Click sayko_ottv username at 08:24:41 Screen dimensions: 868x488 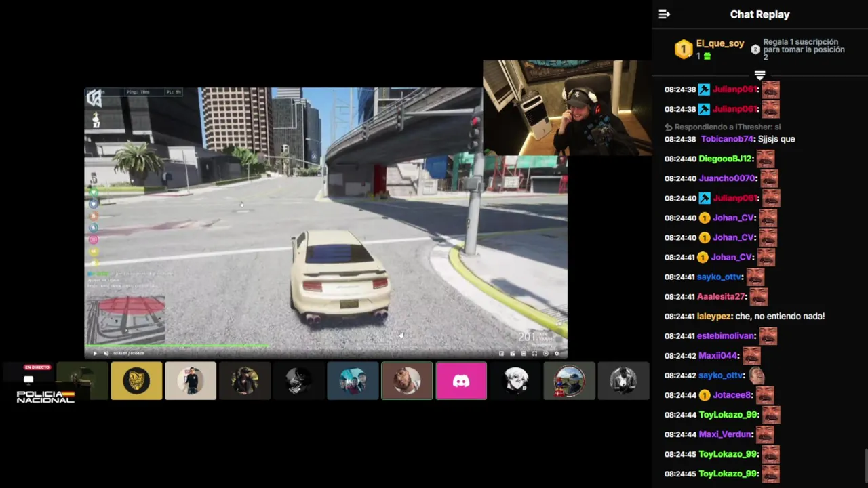pyautogui.click(x=719, y=277)
